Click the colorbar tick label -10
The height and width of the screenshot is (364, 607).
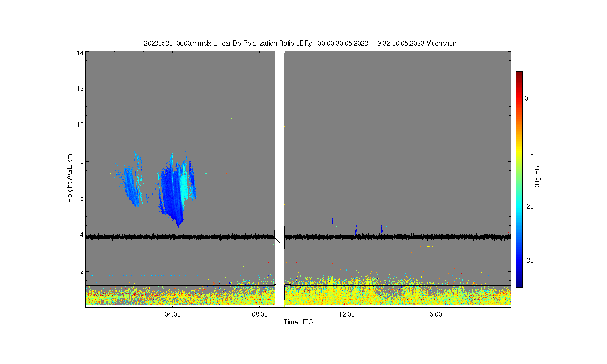pyautogui.click(x=529, y=152)
